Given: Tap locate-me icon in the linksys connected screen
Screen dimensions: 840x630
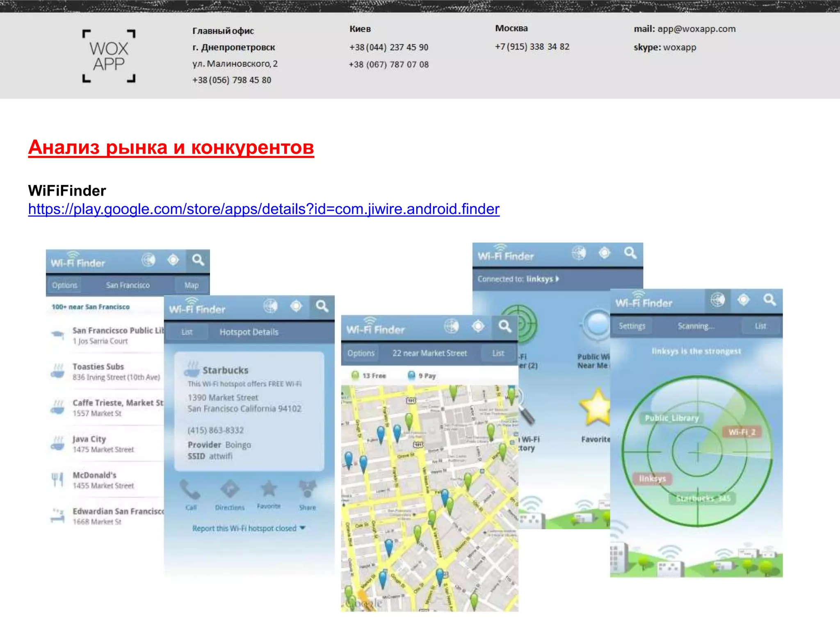Looking at the screenshot, I should coord(604,253).
